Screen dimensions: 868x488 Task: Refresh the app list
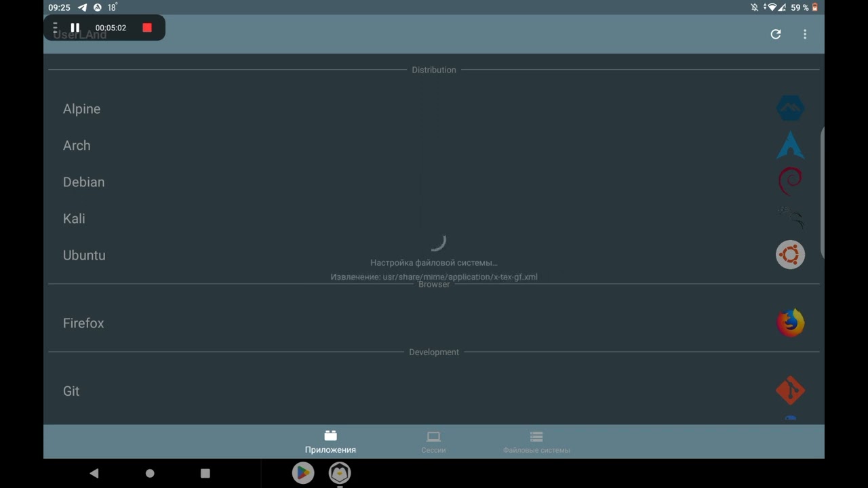click(776, 34)
